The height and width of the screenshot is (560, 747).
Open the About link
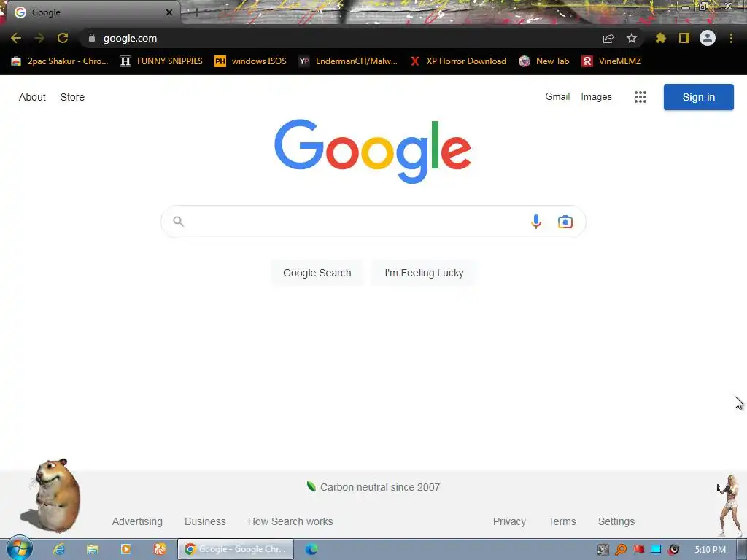click(32, 97)
